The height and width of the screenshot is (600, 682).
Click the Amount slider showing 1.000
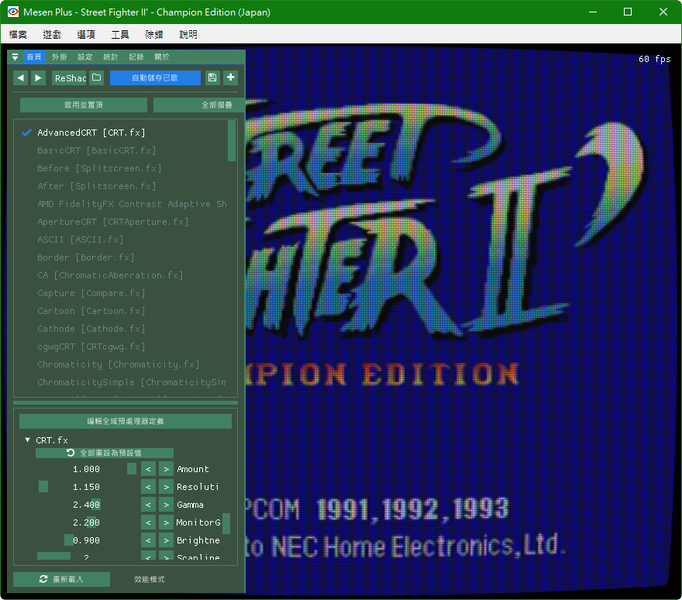[x=87, y=469]
